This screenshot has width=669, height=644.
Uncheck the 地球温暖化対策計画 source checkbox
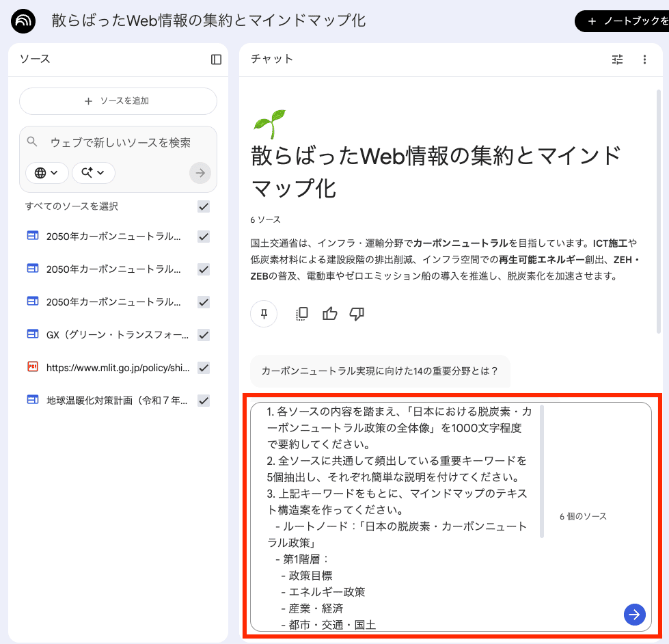(x=203, y=401)
